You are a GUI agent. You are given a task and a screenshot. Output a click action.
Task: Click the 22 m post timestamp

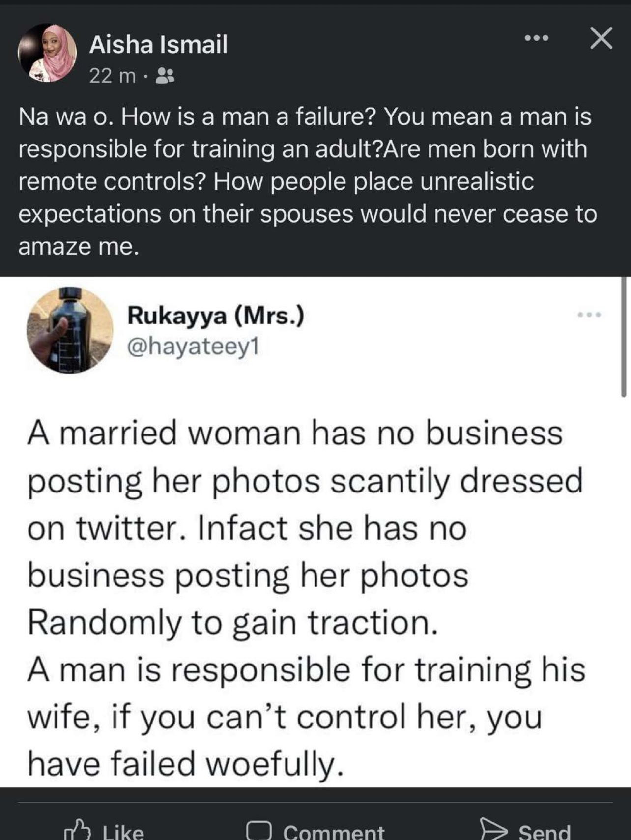tap(112, 76)
